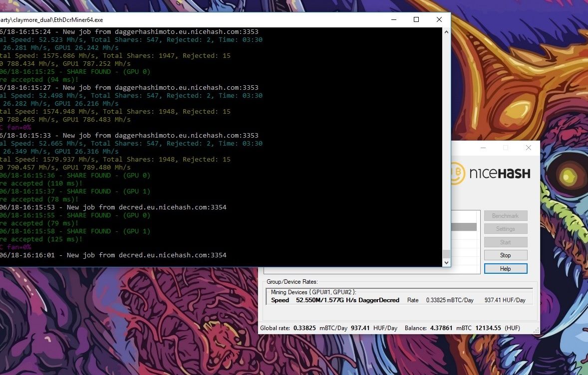Viewport: 588px width, 375px height.
Task: Click the 16:15:36 SHARE FOUND line
Action: 75,176
